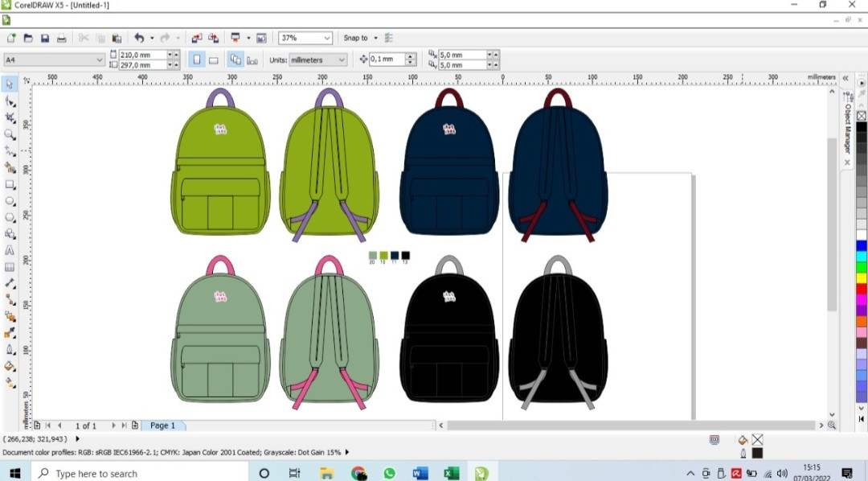This screenshot has height=481, width=868.
Task: Click the Import icon
Action: click(x=197, y=38)
